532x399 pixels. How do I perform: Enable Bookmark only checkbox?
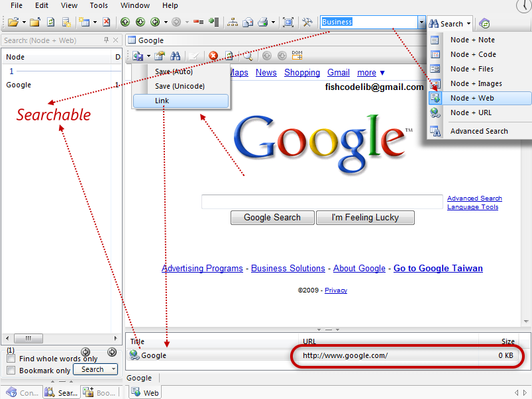(x=11, y=370)
